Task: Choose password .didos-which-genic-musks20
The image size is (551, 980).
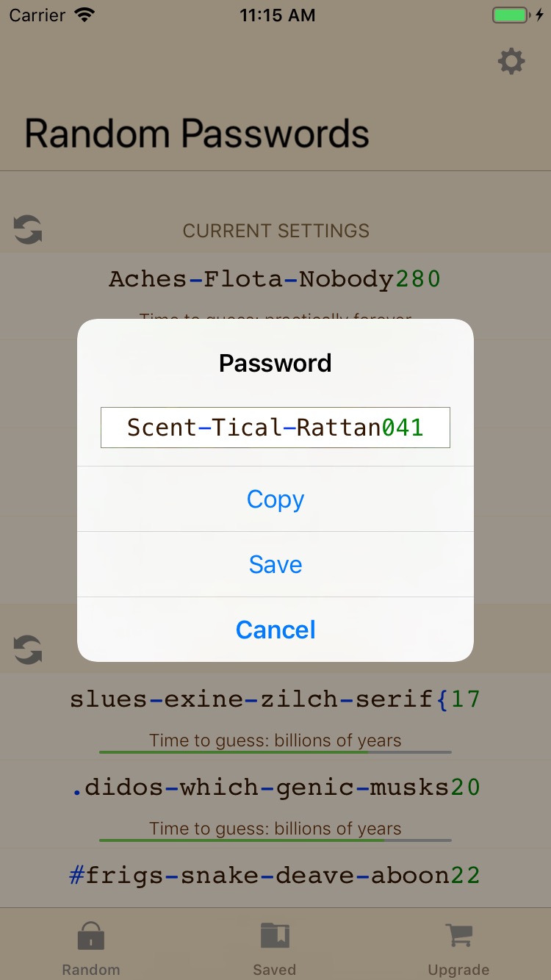Action: pos(275,787)
